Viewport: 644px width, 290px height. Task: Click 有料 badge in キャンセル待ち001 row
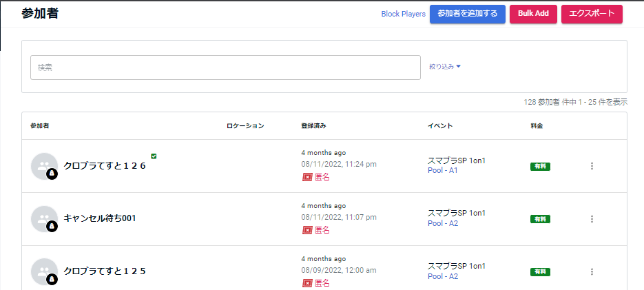pyautogui.click(x=540, y=219)
